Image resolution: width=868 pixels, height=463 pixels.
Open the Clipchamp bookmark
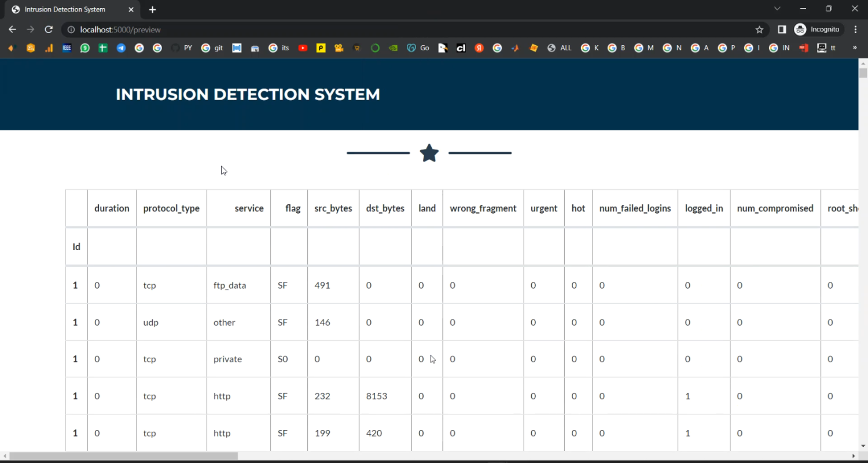tap(461, 47)
